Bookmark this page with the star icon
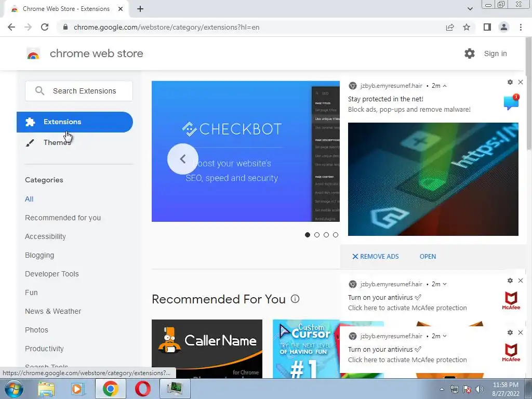The height and width of the screenshot is (399, 532). (x=467, y=27)
